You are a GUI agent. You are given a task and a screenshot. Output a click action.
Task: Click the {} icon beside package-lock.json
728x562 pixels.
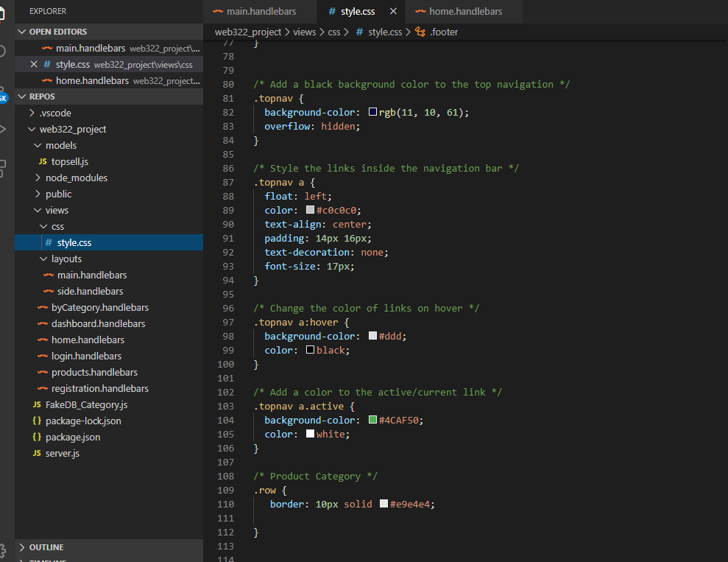36,421
